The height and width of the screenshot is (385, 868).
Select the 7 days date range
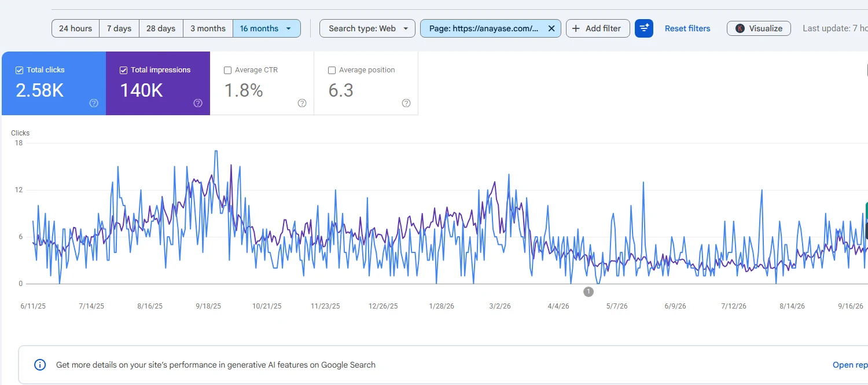119,28
